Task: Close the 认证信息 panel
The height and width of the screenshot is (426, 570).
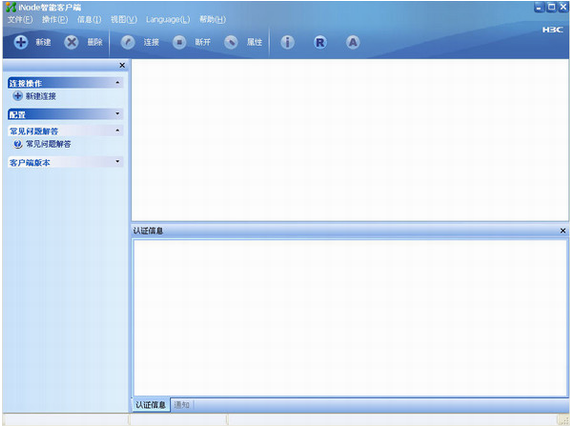Action: [x=563, y=231]
